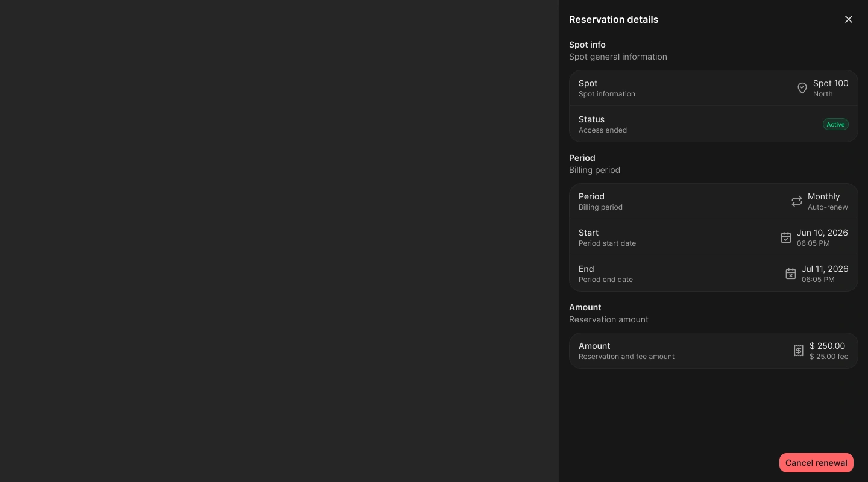868x482 pixels.
Task: Click the calendar x icon beside Jul 11, 2026
Action: [791, 274]
